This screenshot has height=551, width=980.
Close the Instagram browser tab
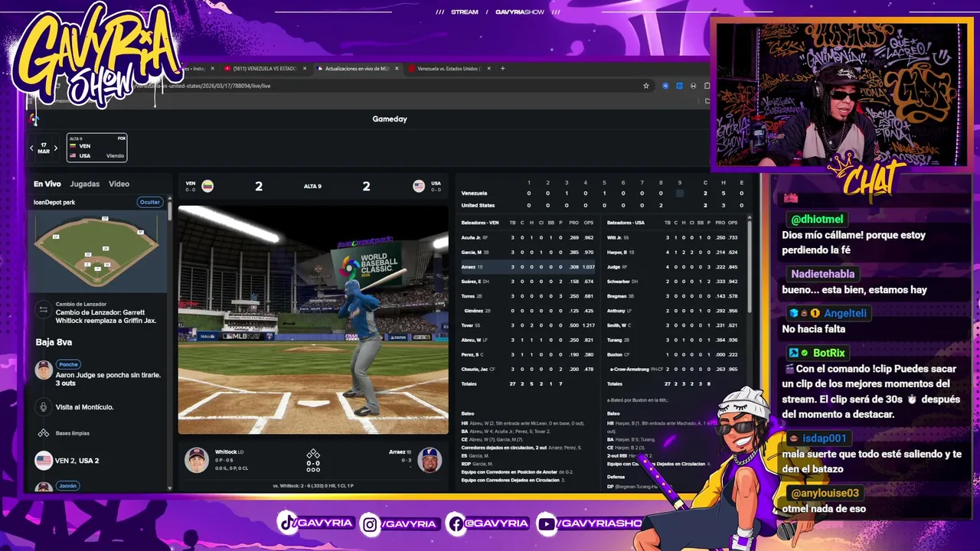213,68
